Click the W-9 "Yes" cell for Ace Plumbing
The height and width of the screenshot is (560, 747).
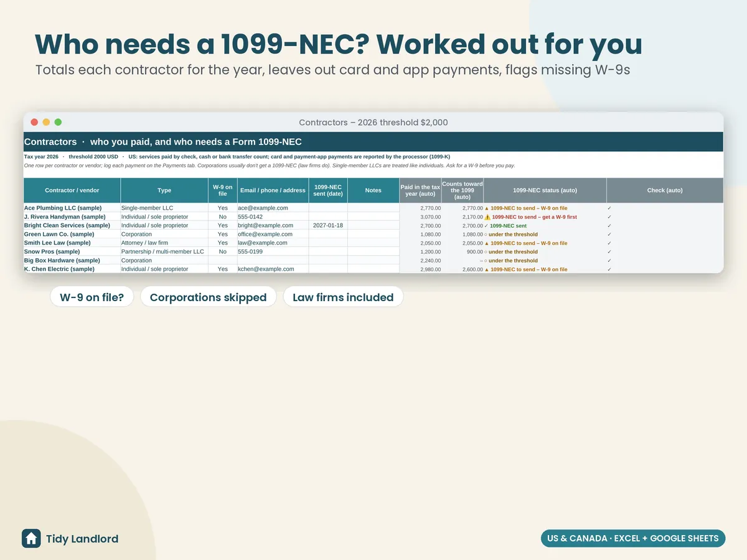223,208
